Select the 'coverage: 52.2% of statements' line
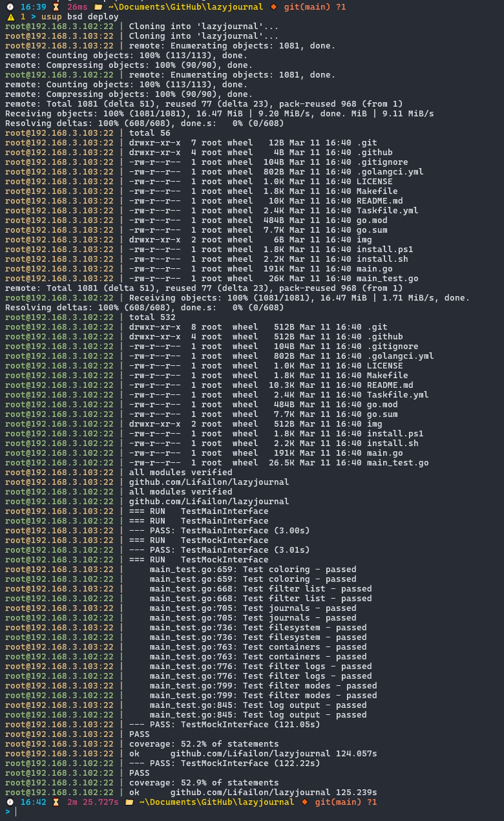Viewport: 504px width, 821px height. 204,744
